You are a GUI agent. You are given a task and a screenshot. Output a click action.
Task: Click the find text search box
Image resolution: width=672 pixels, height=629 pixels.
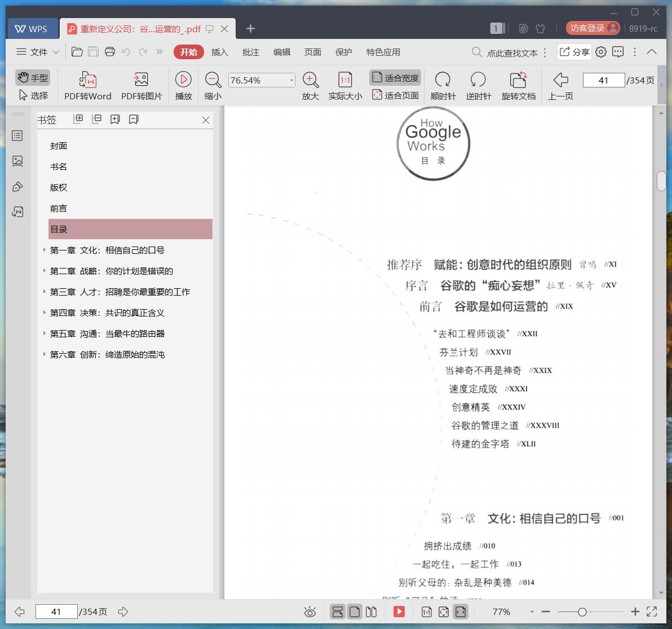(x=505, y=52)
